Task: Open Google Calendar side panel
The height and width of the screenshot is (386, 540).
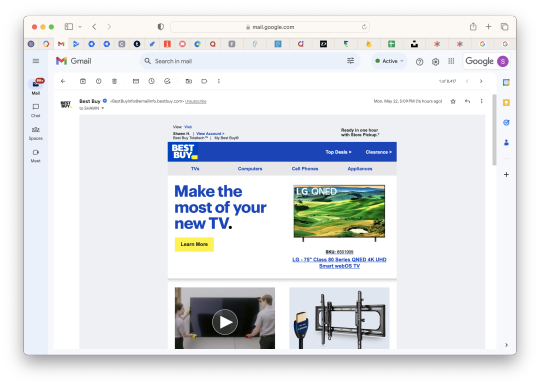Action: pos(506,83)
